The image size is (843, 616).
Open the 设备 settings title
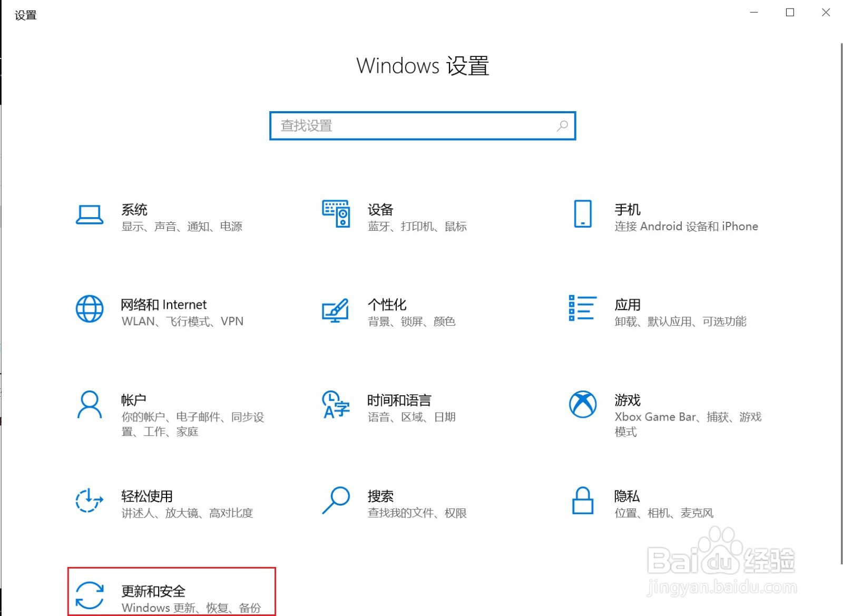tap(380, 210)
